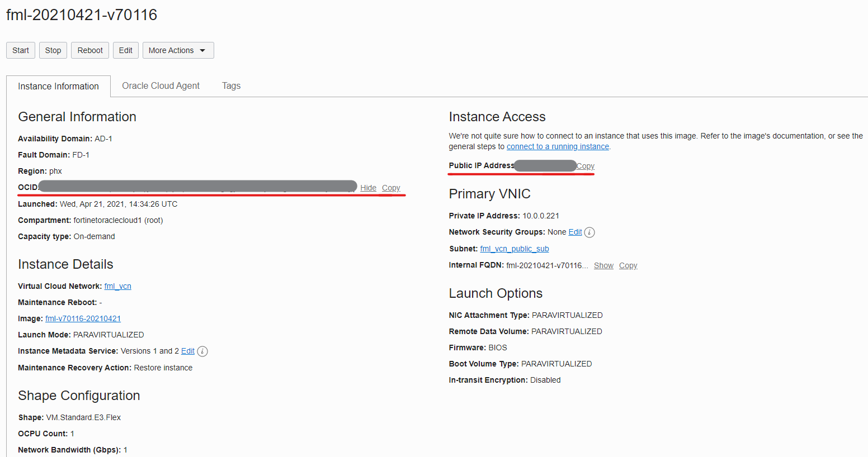This screenshot has height=457, width=868.
Task: Open the 'connect to a running instance' link
Action: 558,146
